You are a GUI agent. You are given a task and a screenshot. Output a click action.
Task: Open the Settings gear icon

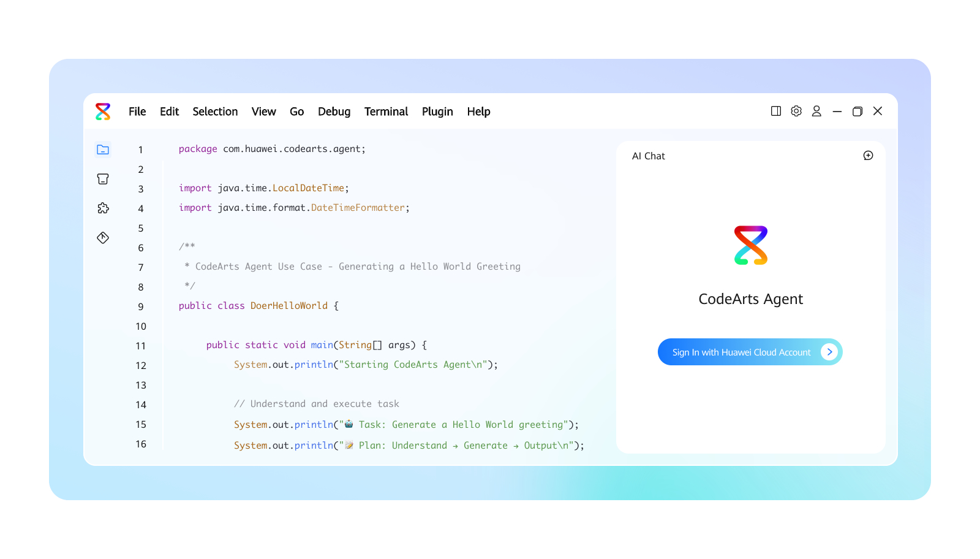click(x=796, y=111)
